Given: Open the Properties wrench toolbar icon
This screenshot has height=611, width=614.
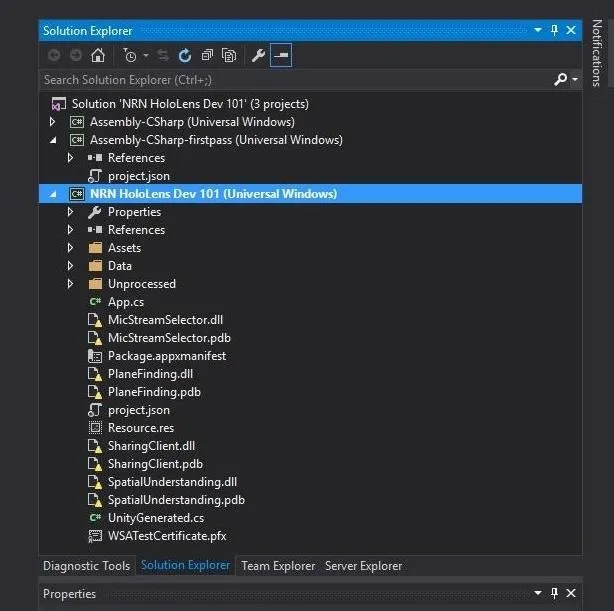Looking at the screenshot, I should coord(258,56).
